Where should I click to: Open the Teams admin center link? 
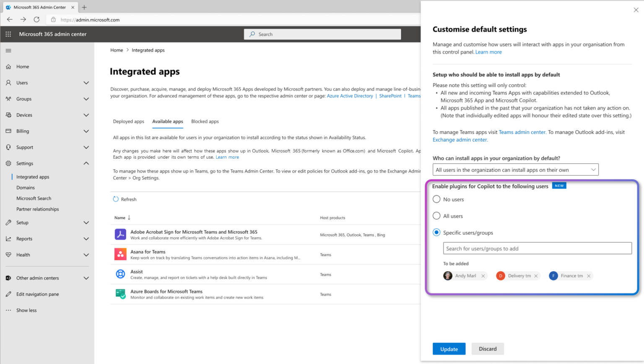[x=522, y=132]
